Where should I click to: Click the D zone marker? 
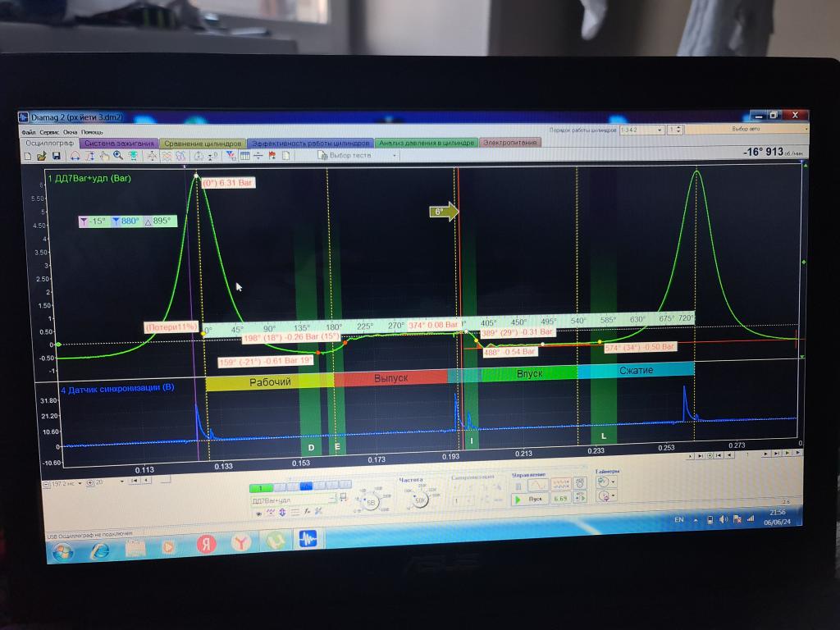(311, 447)
